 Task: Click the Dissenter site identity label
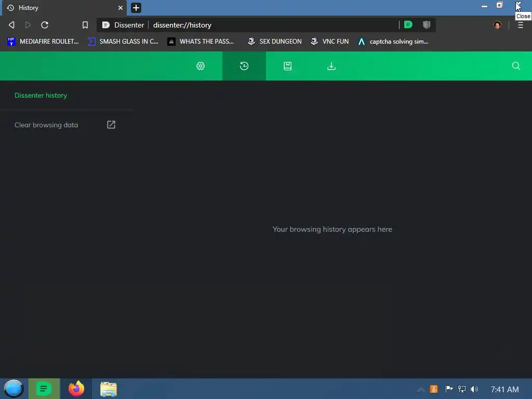coord(123,25)
